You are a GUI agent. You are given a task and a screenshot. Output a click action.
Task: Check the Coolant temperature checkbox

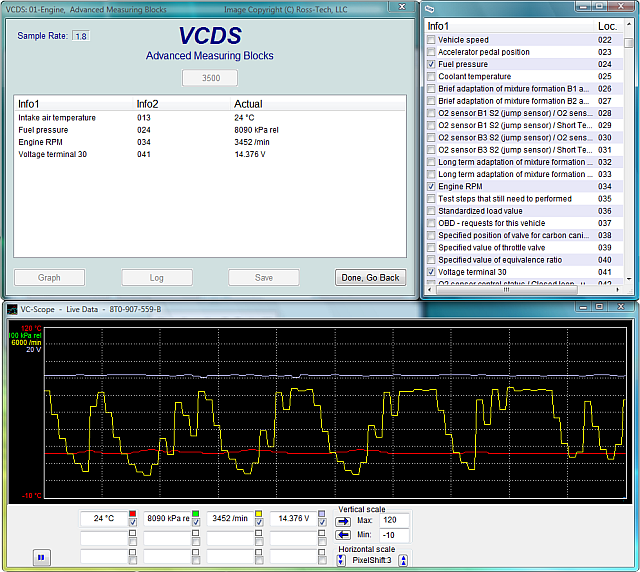point(431,76)
